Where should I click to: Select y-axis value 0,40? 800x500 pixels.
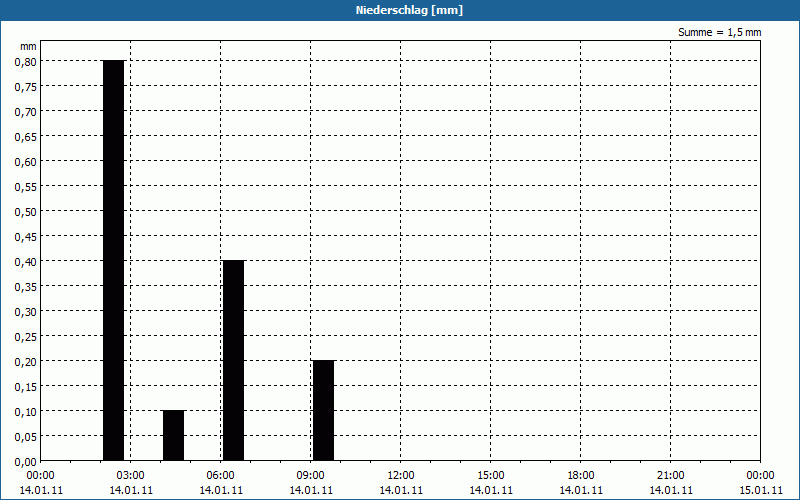click(26, 261)
